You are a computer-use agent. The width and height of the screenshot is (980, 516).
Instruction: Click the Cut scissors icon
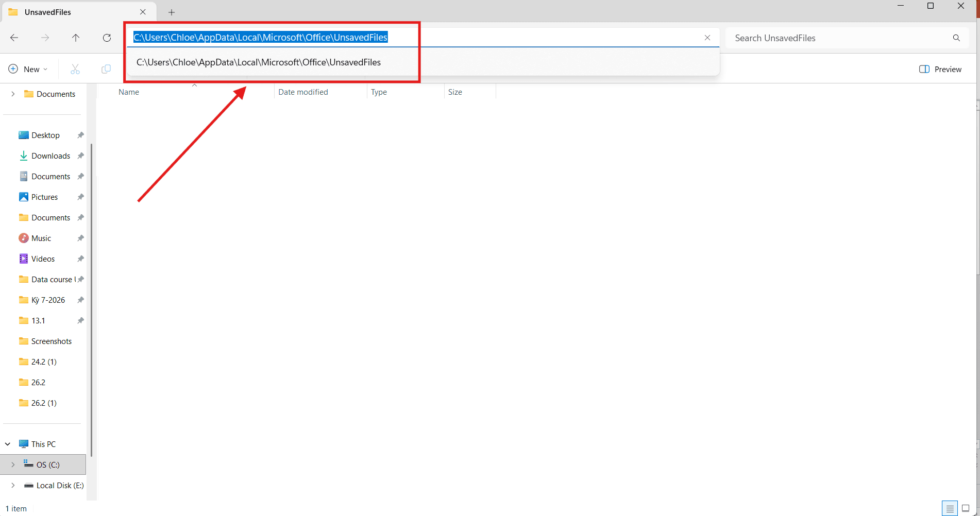pyautogui.click(x=75, y=69)
